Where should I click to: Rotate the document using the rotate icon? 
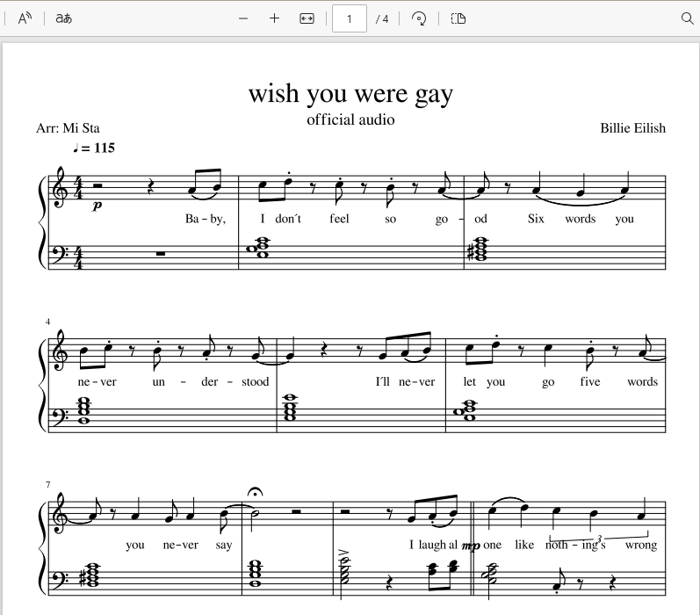(x=419, y=18)
